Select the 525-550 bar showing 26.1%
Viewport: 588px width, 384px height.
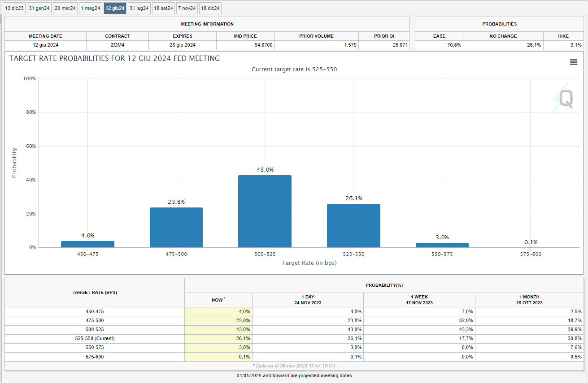coord(353,225)
